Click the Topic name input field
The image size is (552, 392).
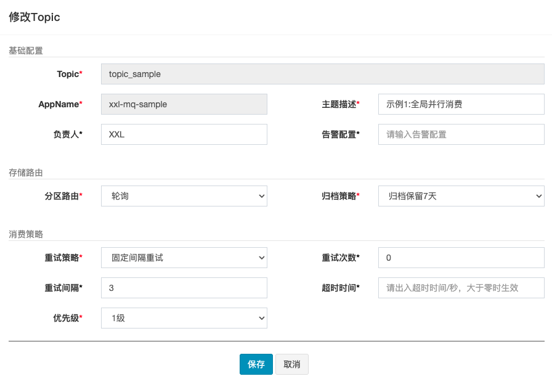click(x=322, y=74)
